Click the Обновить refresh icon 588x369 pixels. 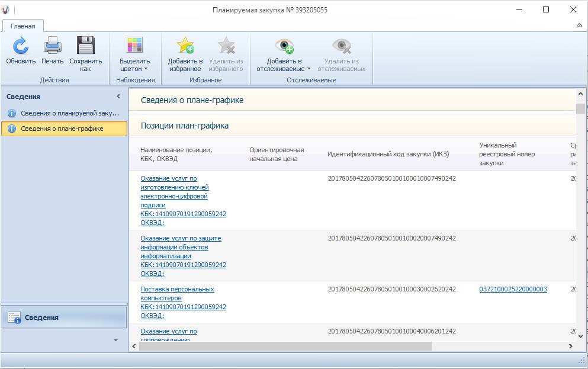pos(21,46)
